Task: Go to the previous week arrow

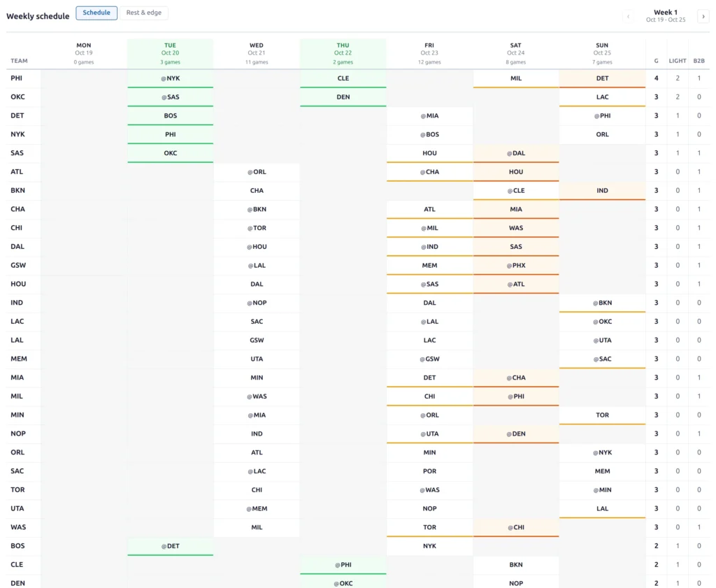Action: tap(629, 17)
